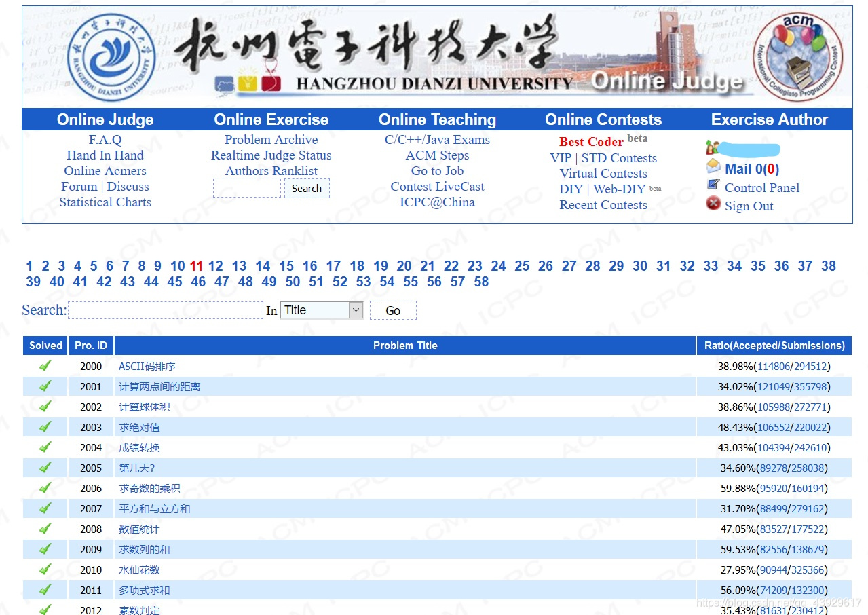The height and width of the screenshot is (615, 868).
Task: Open problem ASCII码排序
Action: (x=147, y=367)
